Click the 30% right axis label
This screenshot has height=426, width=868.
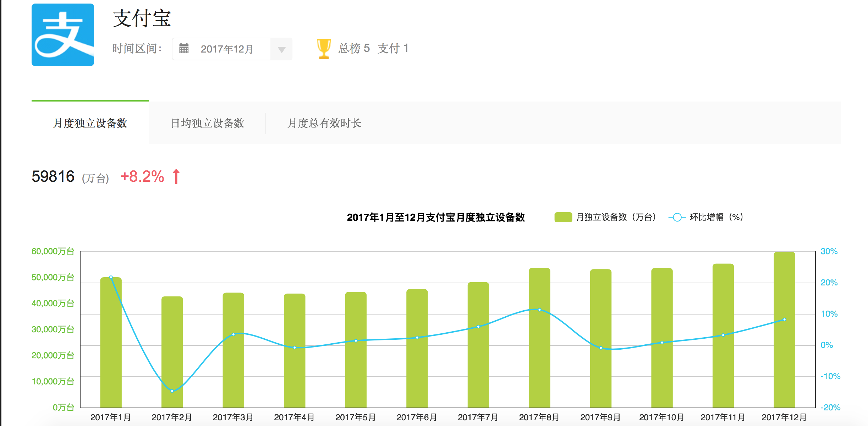(x=829, y=251)
